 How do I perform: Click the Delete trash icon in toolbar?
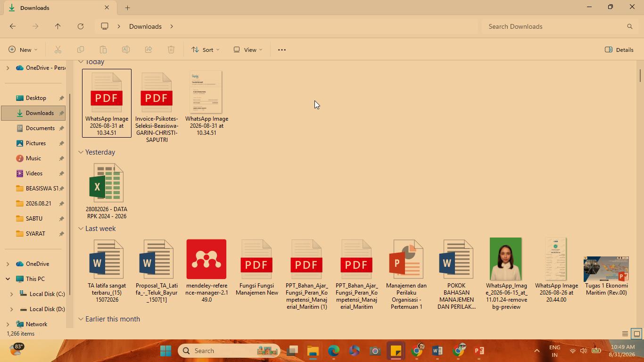171,49
